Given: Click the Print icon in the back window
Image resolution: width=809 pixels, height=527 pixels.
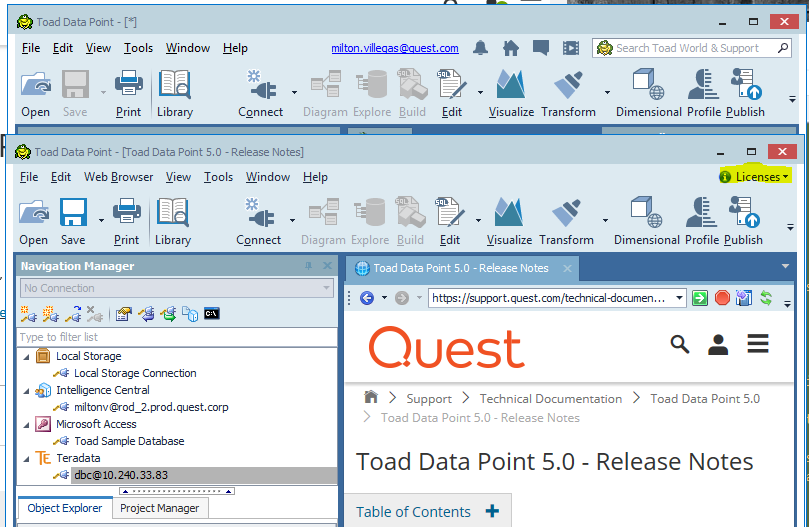Looking at the screenshot, I should coord(128,84).
